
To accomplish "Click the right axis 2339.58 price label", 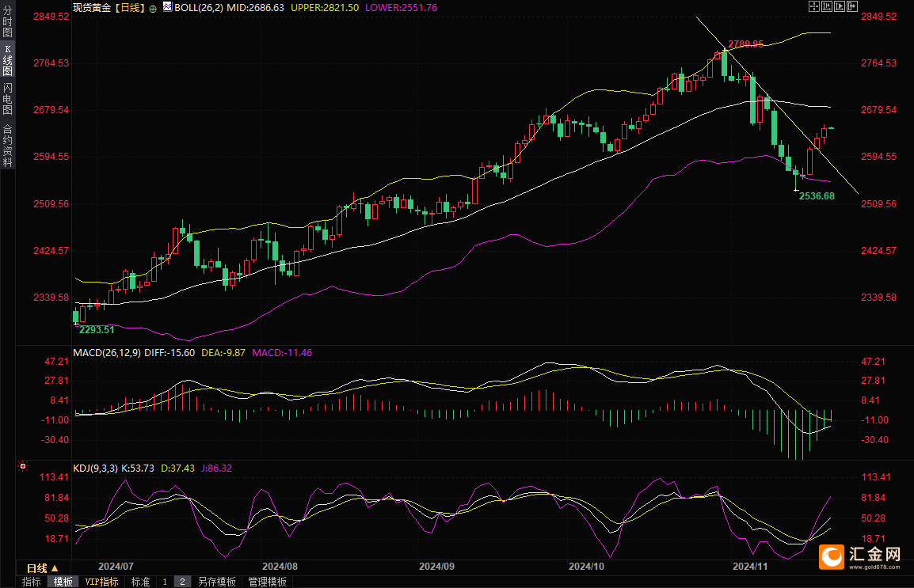I will point(879,298).
